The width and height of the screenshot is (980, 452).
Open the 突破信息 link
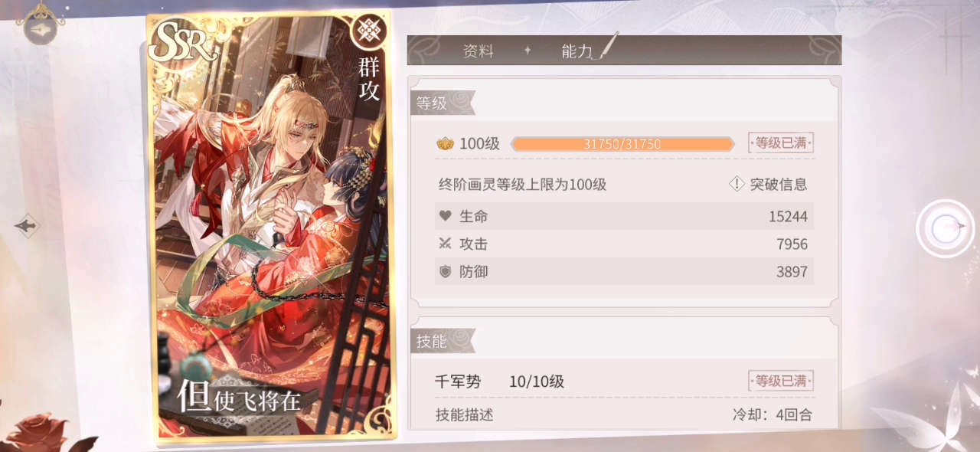(x=778, y=184)
